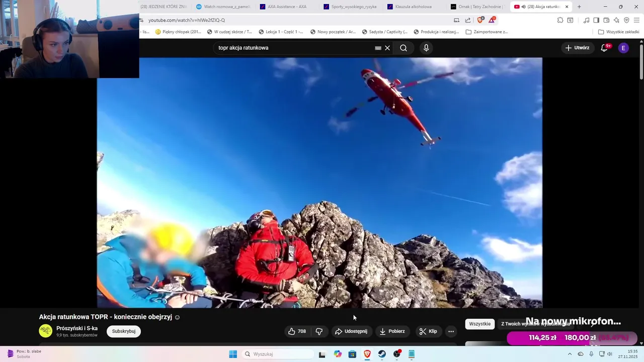Screen dimensions: 644x362
Task: Subscribe to Prószyński i S-ka channel
Action: click(x=124, y=331)
